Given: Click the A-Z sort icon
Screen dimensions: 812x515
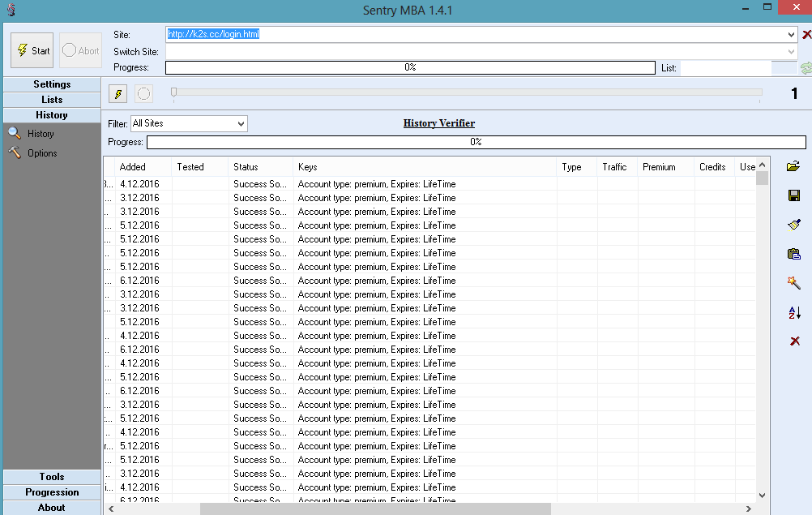Looking at the screenshot, I should [x=794, y=312].
